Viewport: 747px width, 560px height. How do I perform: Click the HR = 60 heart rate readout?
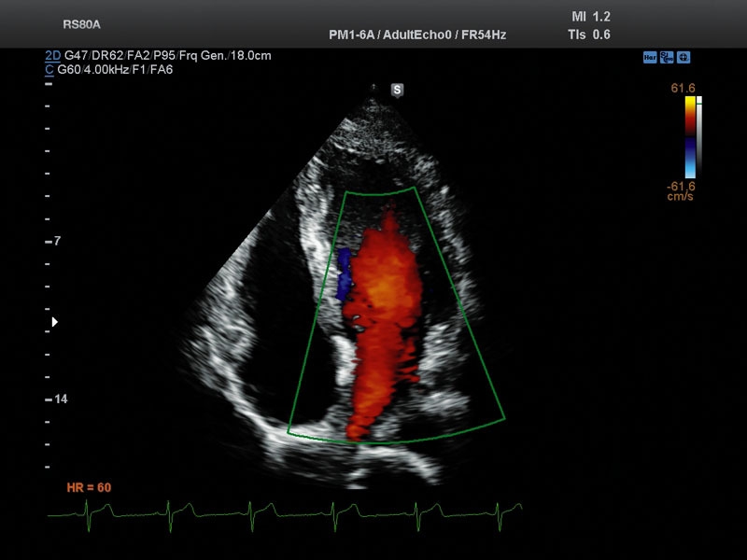(x=89, y=487)
